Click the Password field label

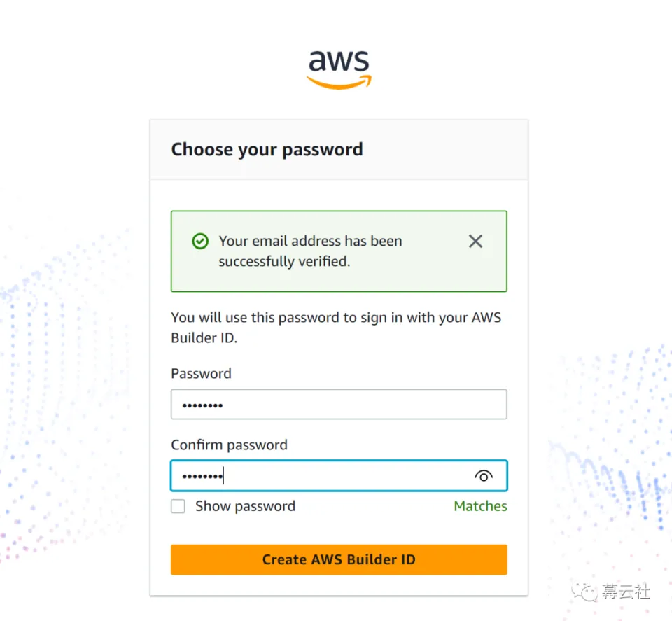pos(201,373)
